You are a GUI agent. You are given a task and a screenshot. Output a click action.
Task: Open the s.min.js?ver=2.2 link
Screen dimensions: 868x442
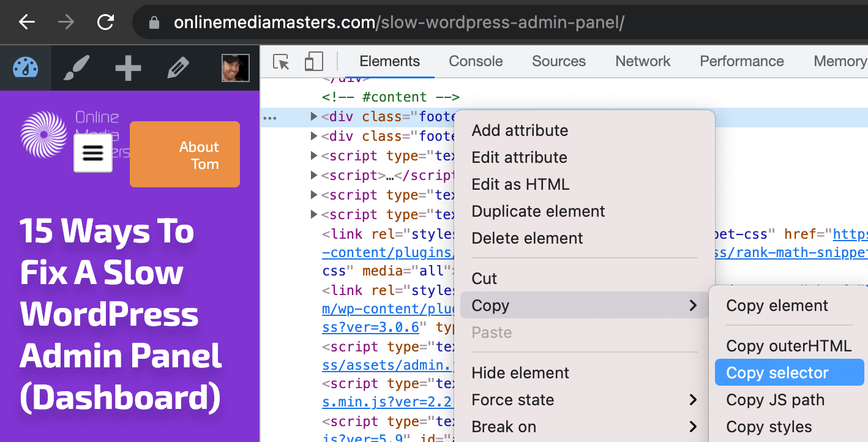[x=388, y=403]
